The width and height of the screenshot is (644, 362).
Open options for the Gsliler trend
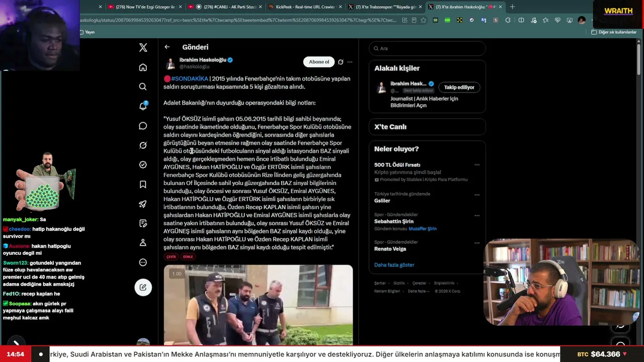477,195
